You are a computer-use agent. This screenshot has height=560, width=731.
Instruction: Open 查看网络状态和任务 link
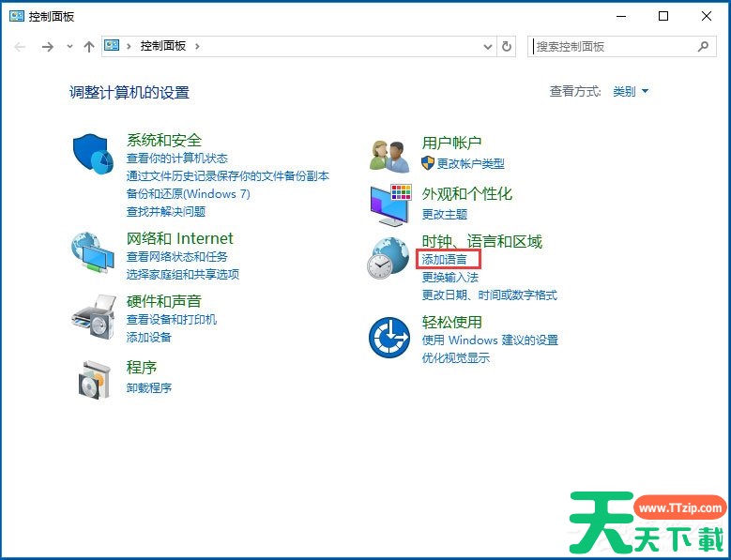[x=177, y=257]
